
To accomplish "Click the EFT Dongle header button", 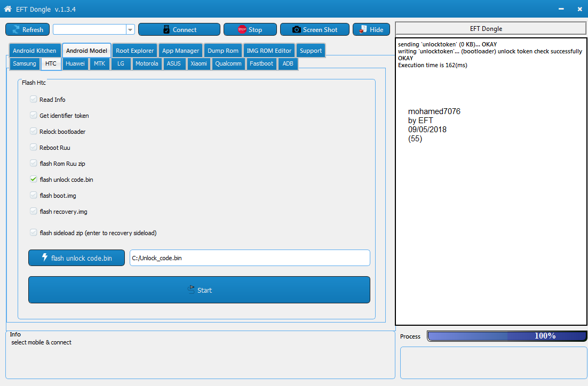I will pyautogui.click(x=491, y=29).
